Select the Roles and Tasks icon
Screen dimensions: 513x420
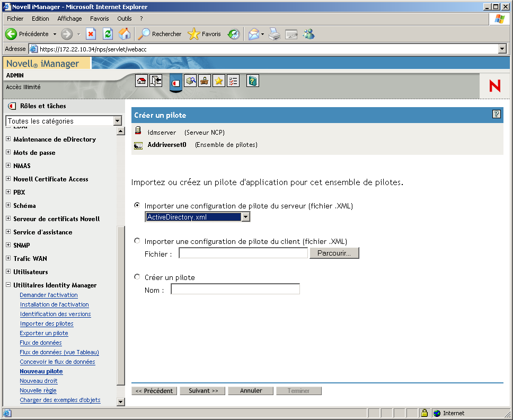pyautogui.click(x=175, y=81)
